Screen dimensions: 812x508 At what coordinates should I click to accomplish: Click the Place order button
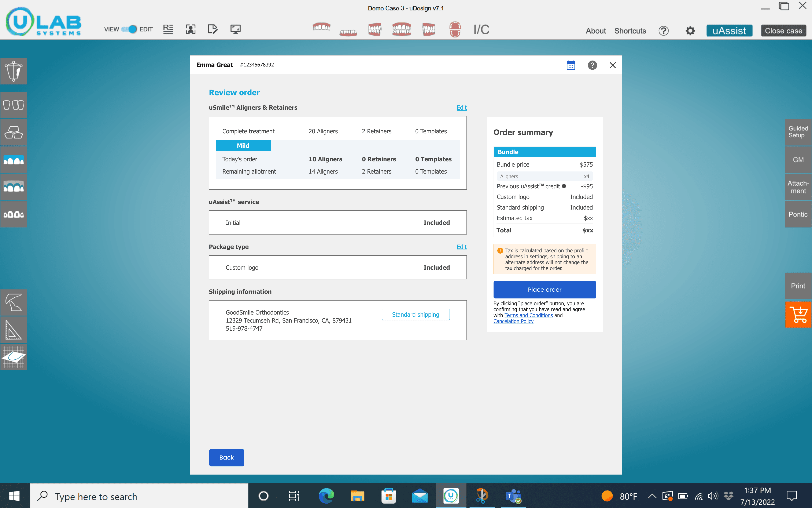click(545, 290)
